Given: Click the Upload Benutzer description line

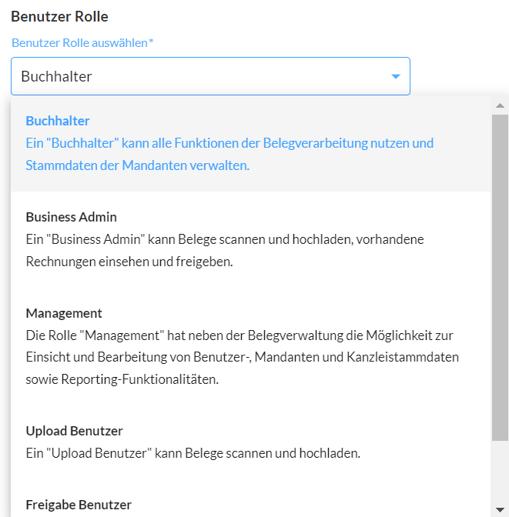Looking at the screenshot, I should [x=193, y=453].
